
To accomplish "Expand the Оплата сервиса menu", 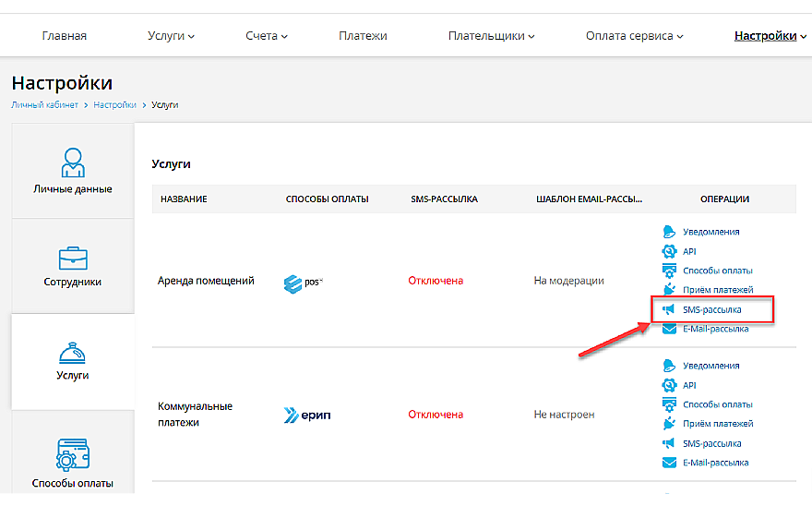I will [634, 36].
